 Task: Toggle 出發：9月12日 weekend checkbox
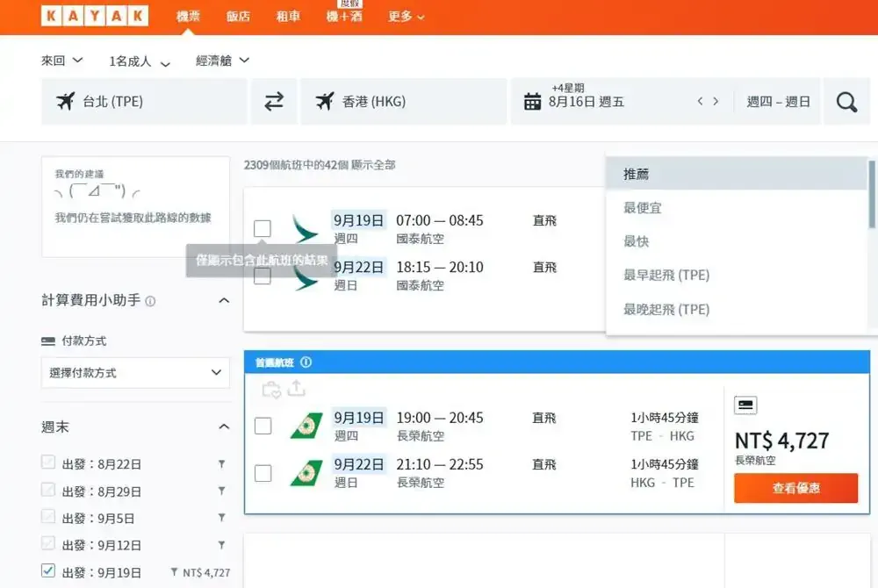[48, 542]
